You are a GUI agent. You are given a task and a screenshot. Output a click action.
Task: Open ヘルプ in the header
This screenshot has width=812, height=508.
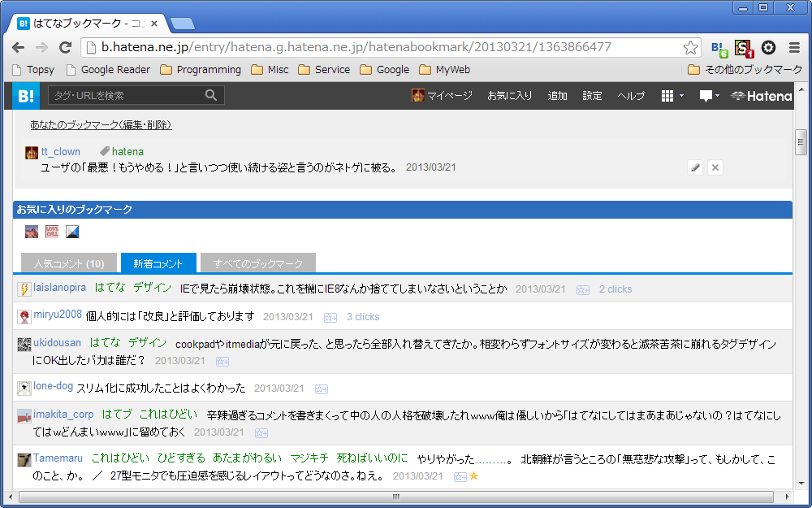(631, 95)
